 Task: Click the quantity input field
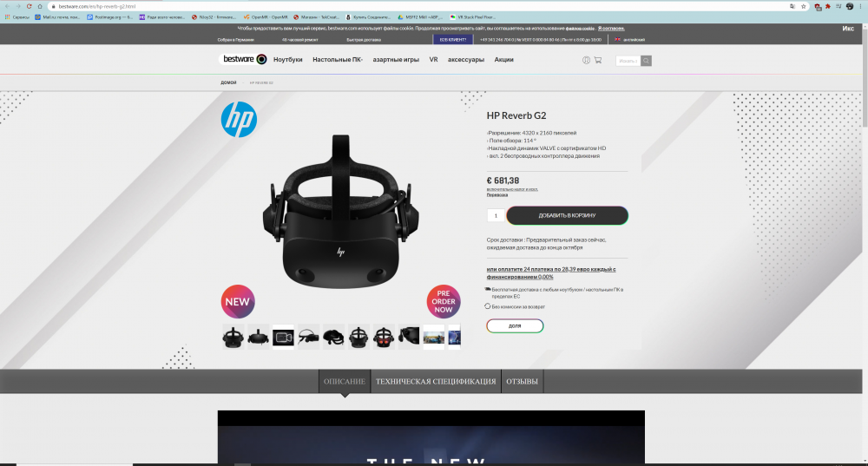point(496,216)
